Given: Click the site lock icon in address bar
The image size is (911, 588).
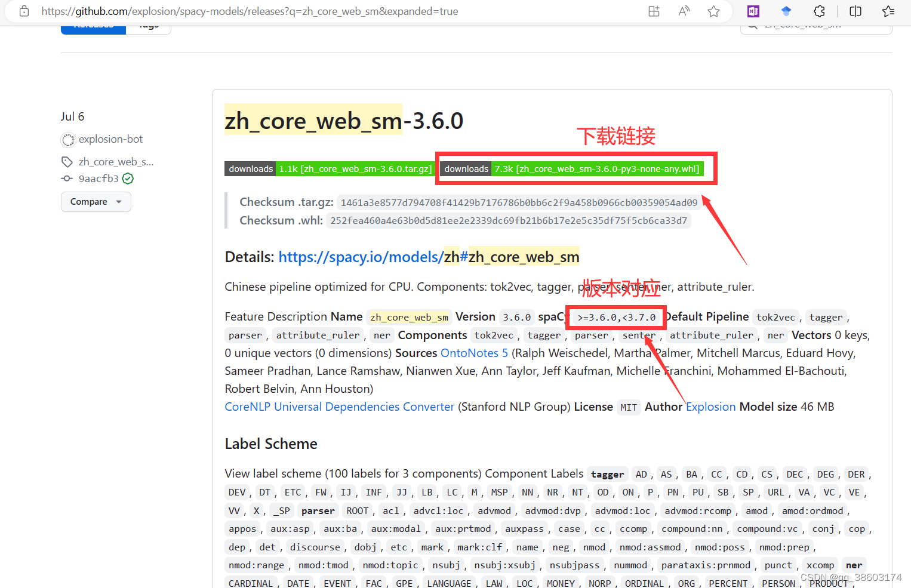Looking at the screenshot, I should [24, 11].
